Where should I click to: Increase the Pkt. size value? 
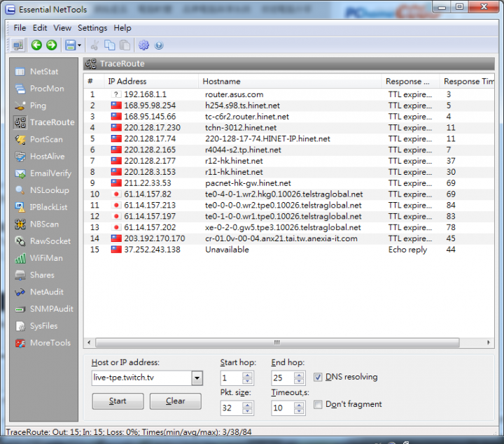pos(247,405)
